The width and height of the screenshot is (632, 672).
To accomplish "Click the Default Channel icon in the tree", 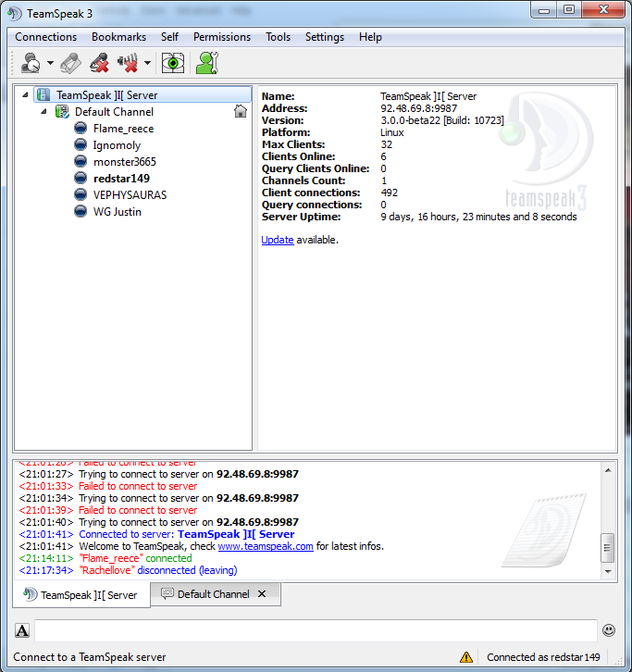I will pyautogui.click(x=62, y=112).
